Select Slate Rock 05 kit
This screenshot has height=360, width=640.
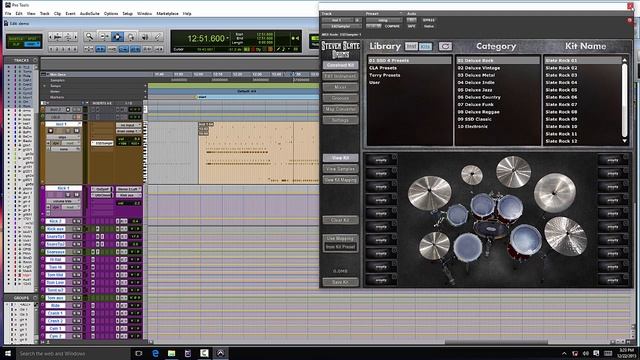[x=561, y=90]
